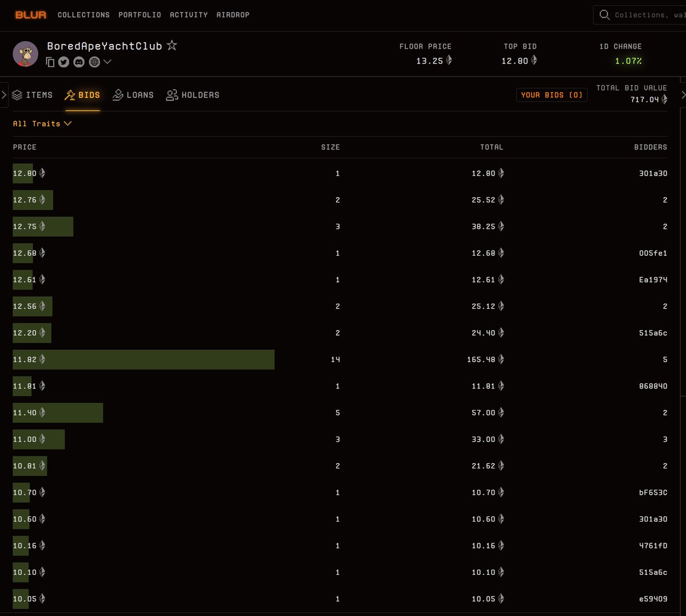Select the 12.56 bid price

coord(25,306)
